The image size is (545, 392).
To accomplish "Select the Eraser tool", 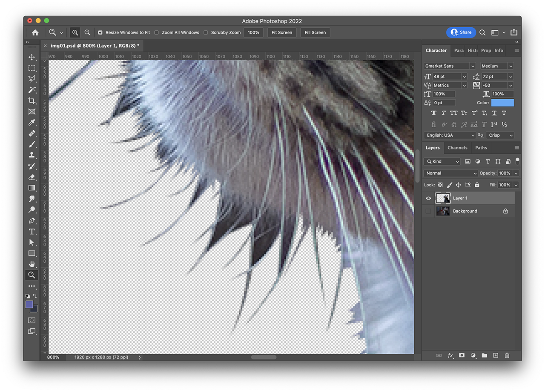I will pyautogui.click(x=32, y=177).
